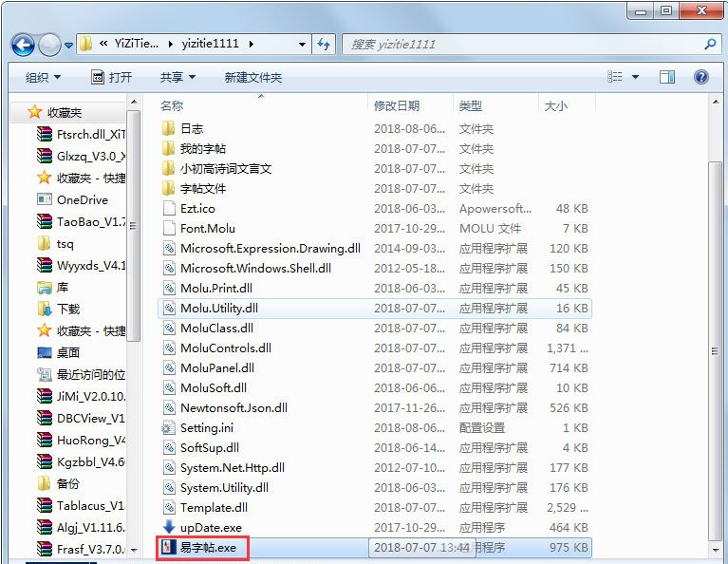The height and width of the screenshot is (564, 728).
Task: Select the System.Utility.dll file
Action: (224, 488)
